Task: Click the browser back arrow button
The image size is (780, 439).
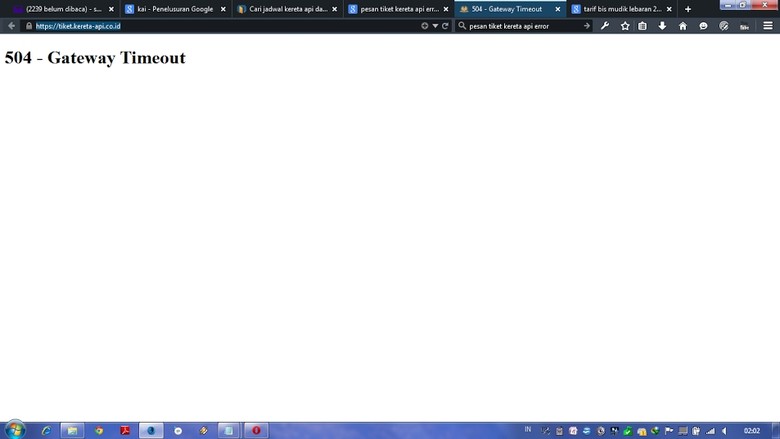Action: pos(11,26)
